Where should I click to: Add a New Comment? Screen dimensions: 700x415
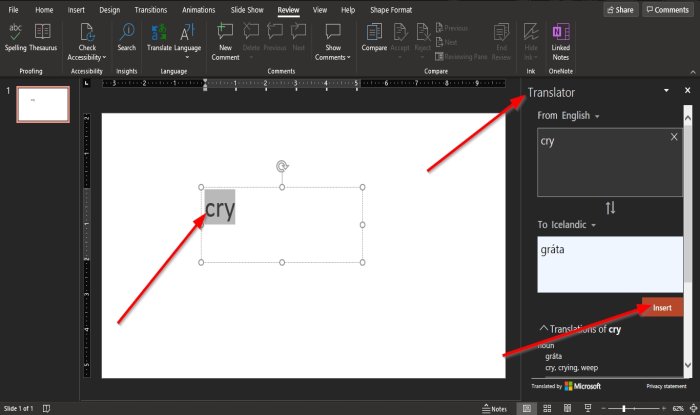click(225, 42)
